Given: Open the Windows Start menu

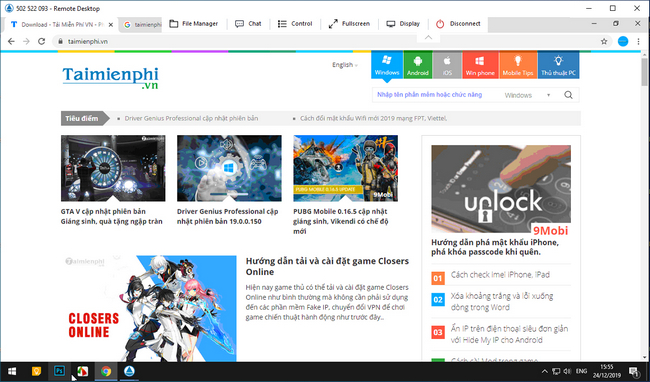Looking at the screenshot, I should point(12,371).
